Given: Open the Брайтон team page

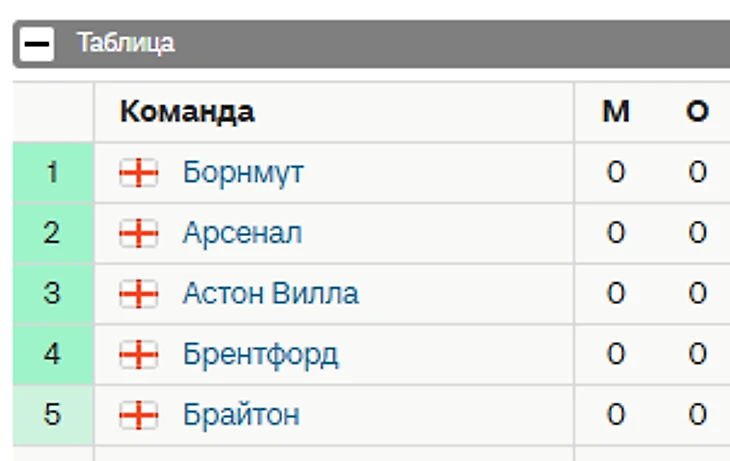Looking at the screenshot, I should pos(241,415).
